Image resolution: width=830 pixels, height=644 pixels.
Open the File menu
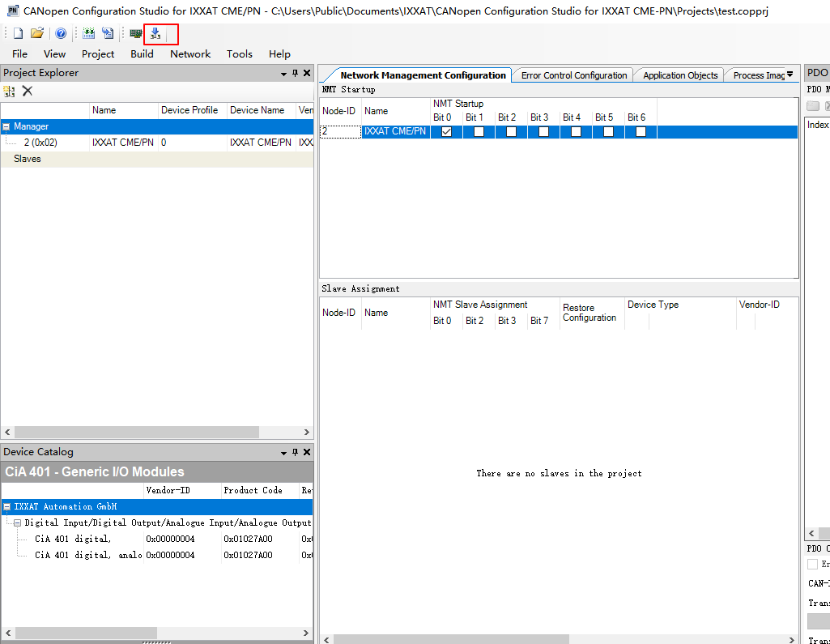pos(19,54)
